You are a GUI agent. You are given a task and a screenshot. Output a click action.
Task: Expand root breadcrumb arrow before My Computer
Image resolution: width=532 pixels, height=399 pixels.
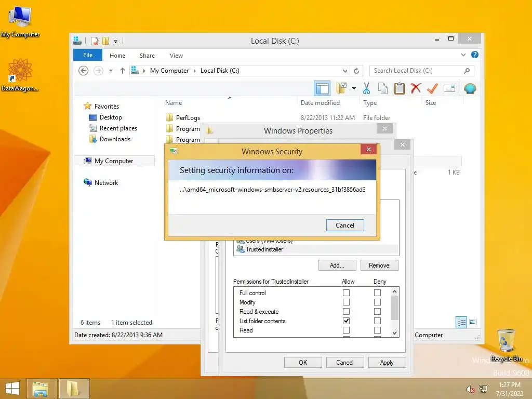[144, 71]
